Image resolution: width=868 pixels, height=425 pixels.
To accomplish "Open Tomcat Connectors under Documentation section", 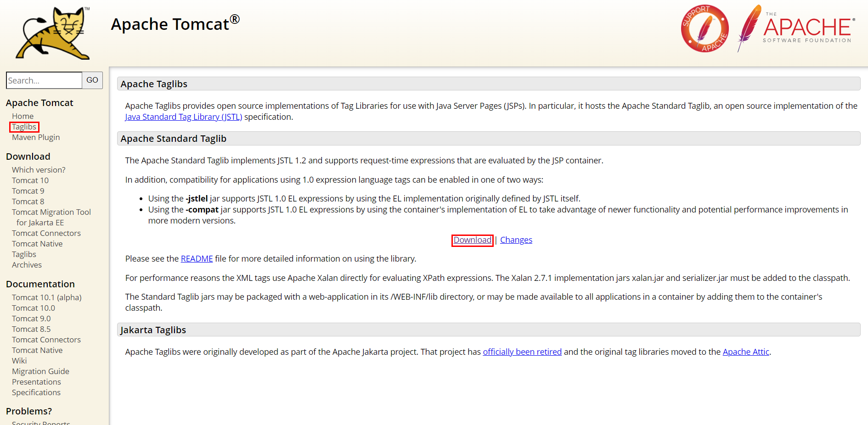I will (46, 340).
